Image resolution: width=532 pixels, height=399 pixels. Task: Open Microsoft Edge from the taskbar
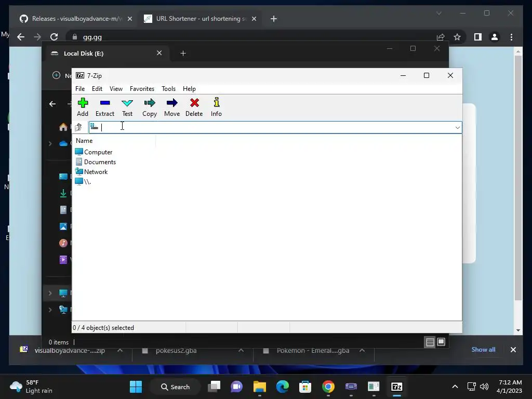(x=282, y=387)
